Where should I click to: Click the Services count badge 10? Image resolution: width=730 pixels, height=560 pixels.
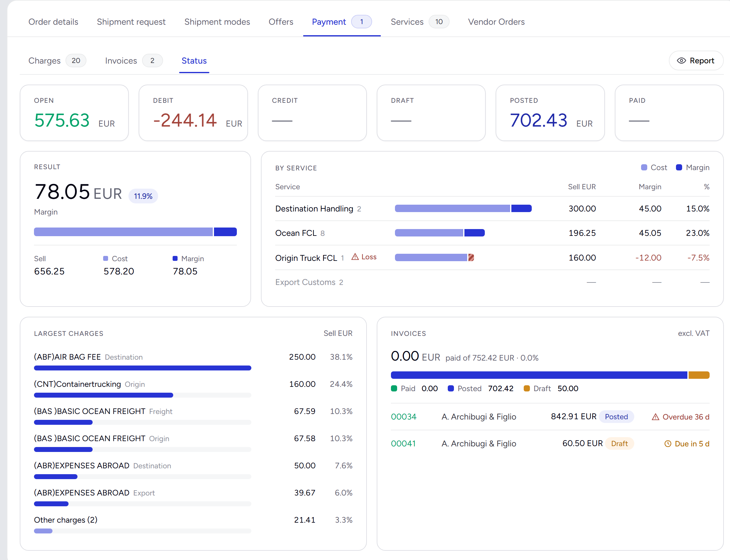tap(439, 22)
